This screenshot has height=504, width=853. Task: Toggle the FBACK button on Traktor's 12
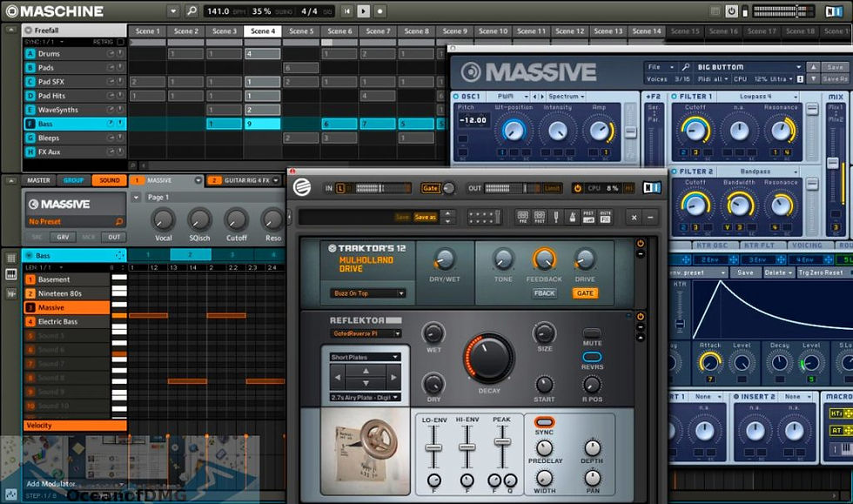[544, 293]
